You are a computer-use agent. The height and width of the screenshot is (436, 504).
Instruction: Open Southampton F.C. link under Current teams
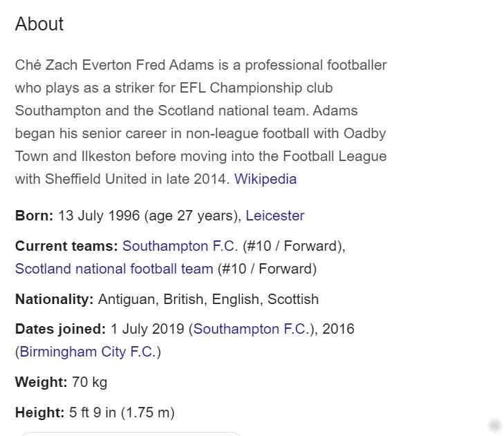pos(180,246)
